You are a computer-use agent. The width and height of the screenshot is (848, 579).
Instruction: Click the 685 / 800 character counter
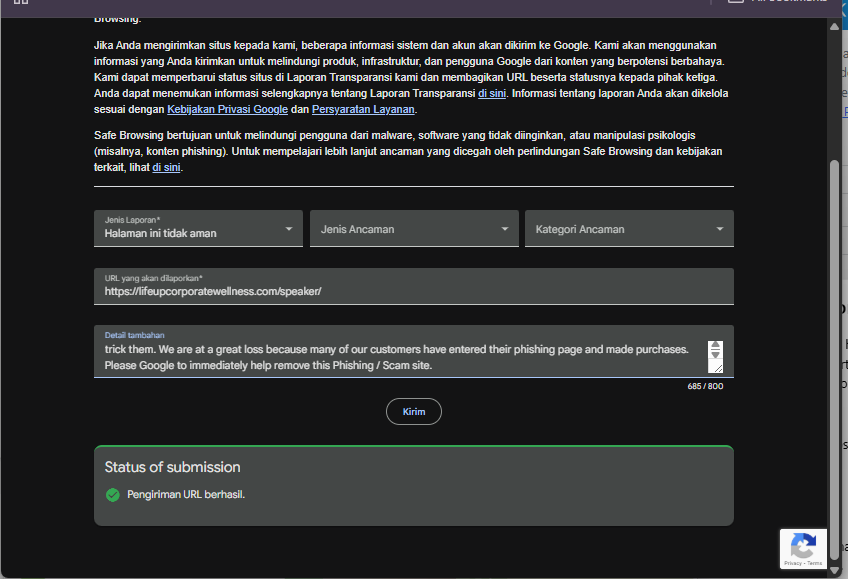point(705,386)
